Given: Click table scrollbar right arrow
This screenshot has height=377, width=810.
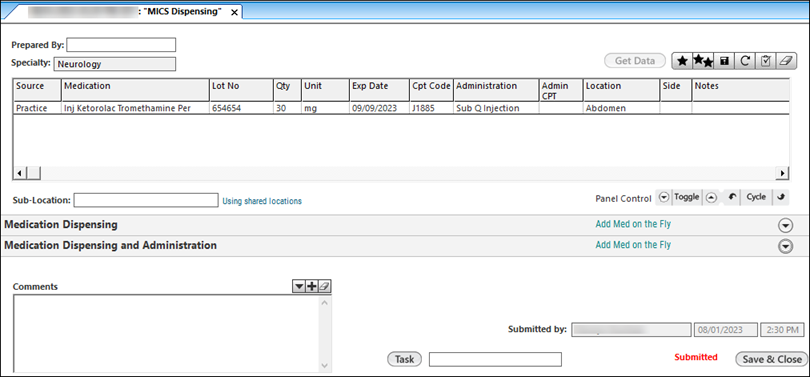Looking at the screenshot, I should click(783, 173).
